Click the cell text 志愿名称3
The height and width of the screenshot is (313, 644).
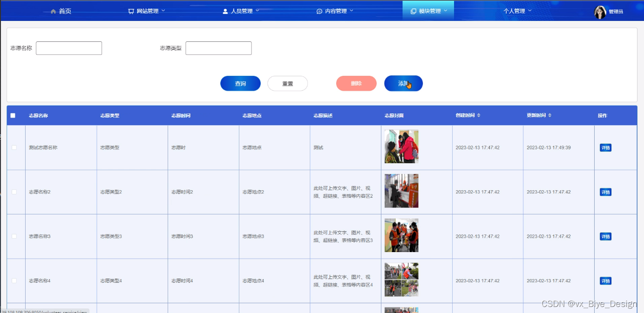point(40,236)
